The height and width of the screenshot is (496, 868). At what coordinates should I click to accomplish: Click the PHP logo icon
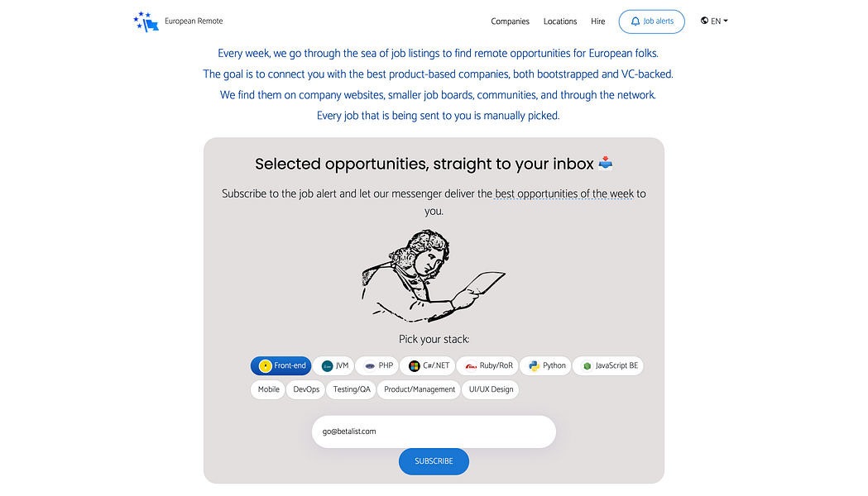(x=369, y=366)
